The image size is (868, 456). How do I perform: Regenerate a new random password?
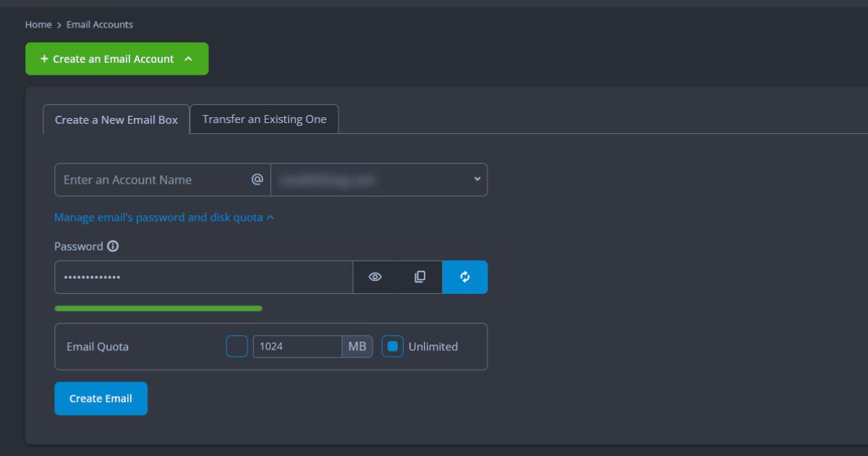[x=465, y=277]
